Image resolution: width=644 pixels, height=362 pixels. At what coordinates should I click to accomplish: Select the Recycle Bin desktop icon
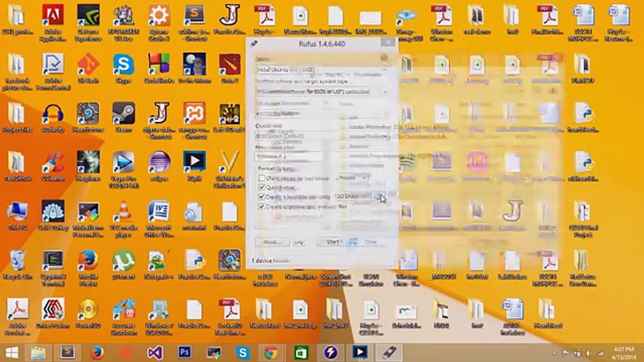coord(17,265)
